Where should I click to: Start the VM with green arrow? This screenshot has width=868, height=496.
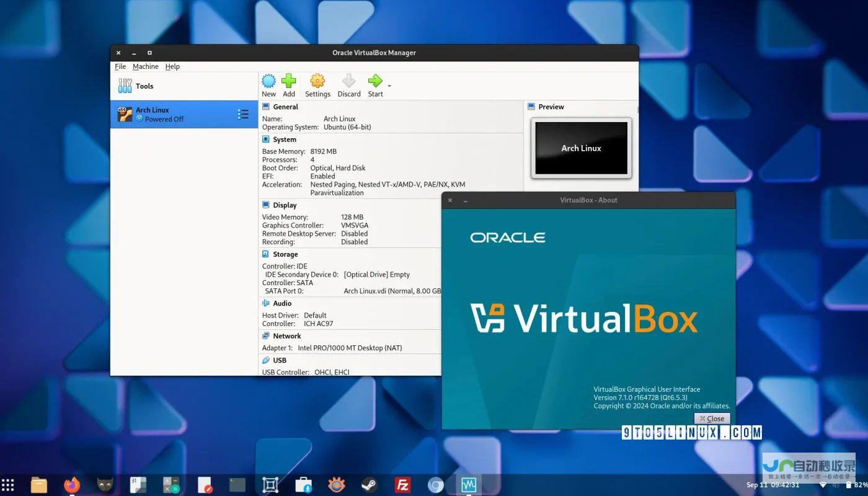[375, 81]
